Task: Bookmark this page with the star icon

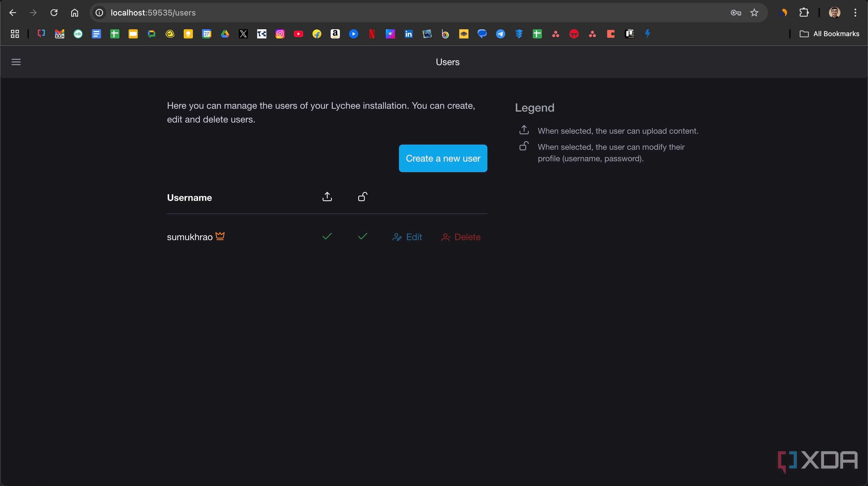Action: click(x=754, y=13)
